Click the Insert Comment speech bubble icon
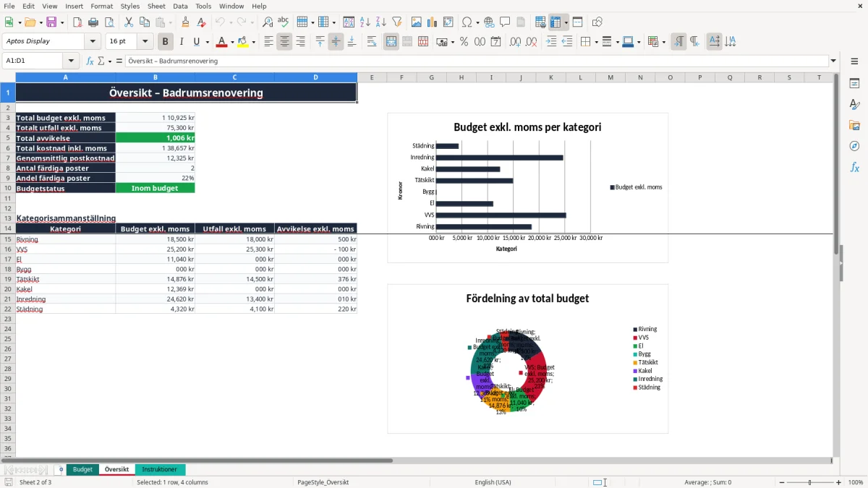Screen dimensions: 868x488 click(x=505, y=22)
